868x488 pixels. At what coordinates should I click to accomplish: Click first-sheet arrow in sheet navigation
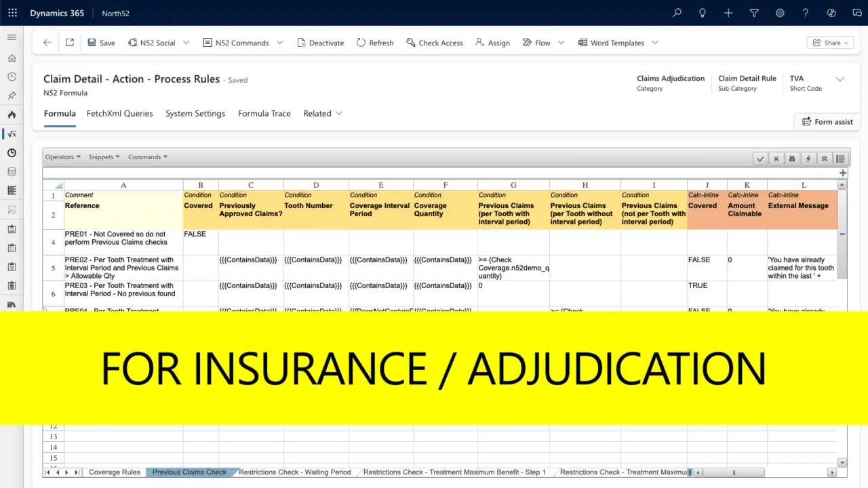coord(48,472)
